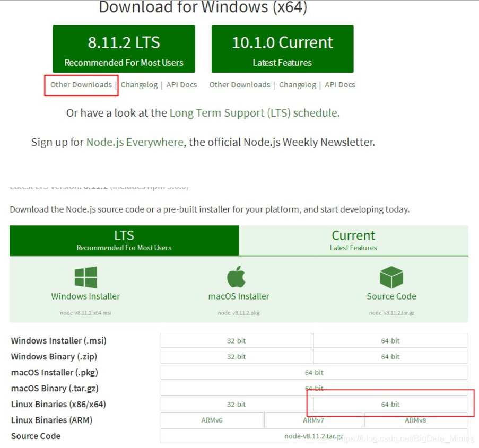Click the Windows Binary (.zip) row label

[x=54, y=356]
